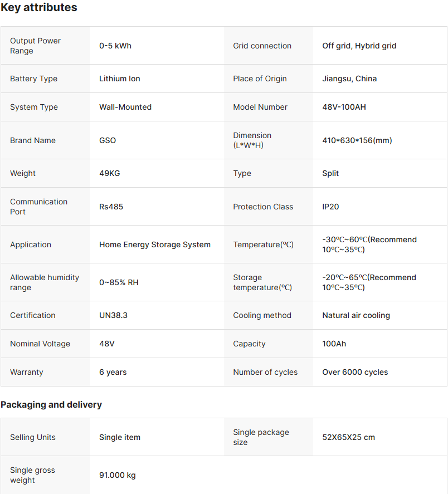
Task: Click the Rs485 communication port value
Action: point(111,207)
